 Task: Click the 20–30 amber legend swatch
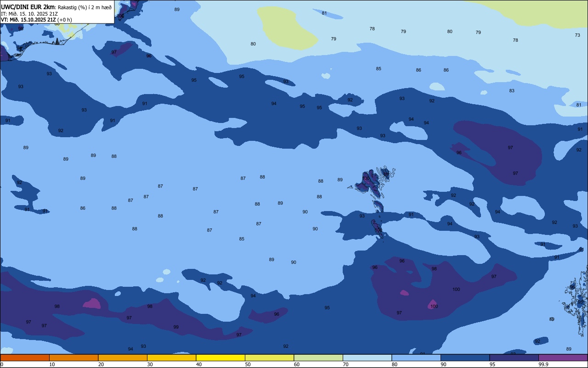coord(123,357)
